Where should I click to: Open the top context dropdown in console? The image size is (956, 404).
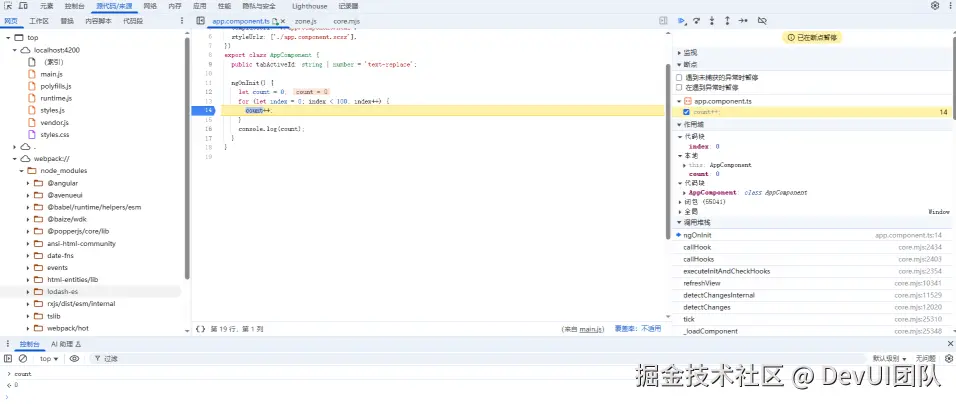click(x=49, y=359)
